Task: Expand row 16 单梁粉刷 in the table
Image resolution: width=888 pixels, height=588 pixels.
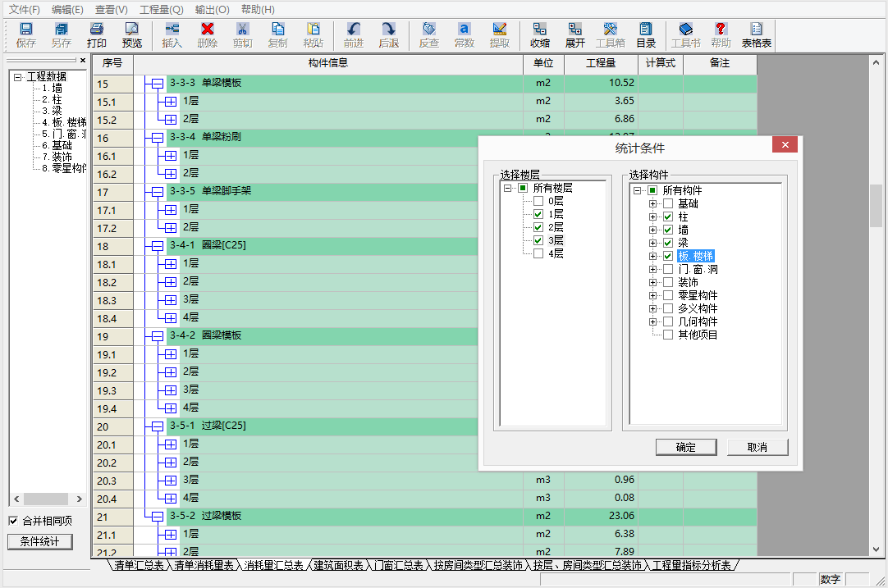Action: point(155,138)
